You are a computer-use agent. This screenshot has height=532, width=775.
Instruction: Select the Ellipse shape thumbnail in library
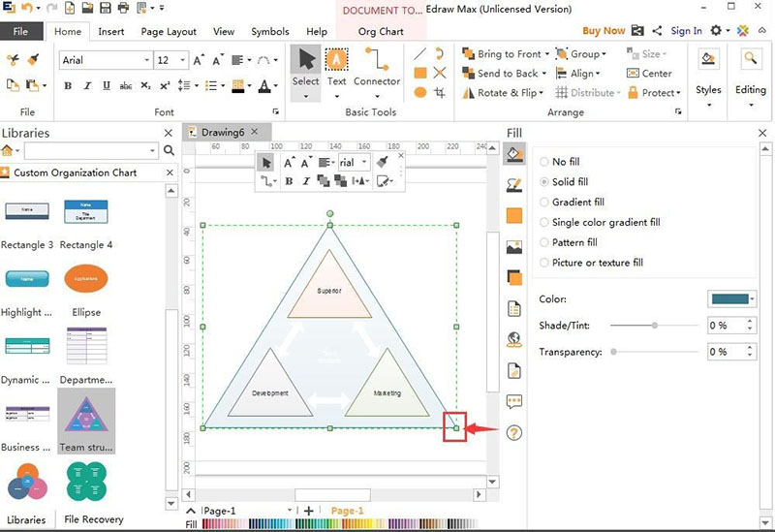[x=86, y=280]
